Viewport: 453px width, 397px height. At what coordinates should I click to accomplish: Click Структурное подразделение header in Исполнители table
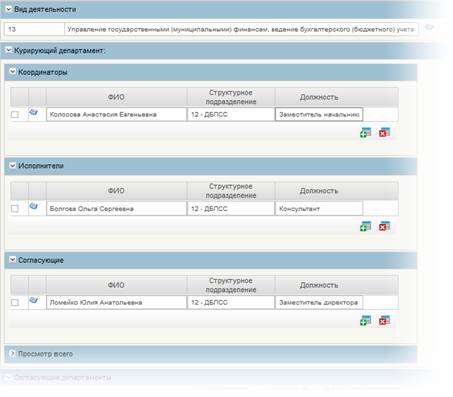click(231, 191)
